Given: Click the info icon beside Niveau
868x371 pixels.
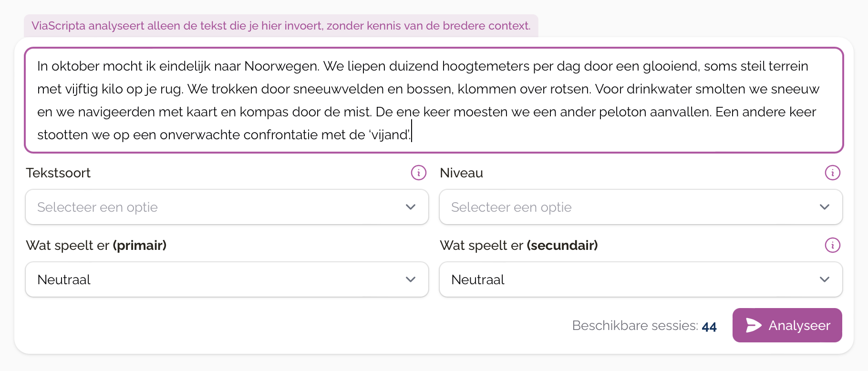Looking at the screenshot, I should coord(832,173).
